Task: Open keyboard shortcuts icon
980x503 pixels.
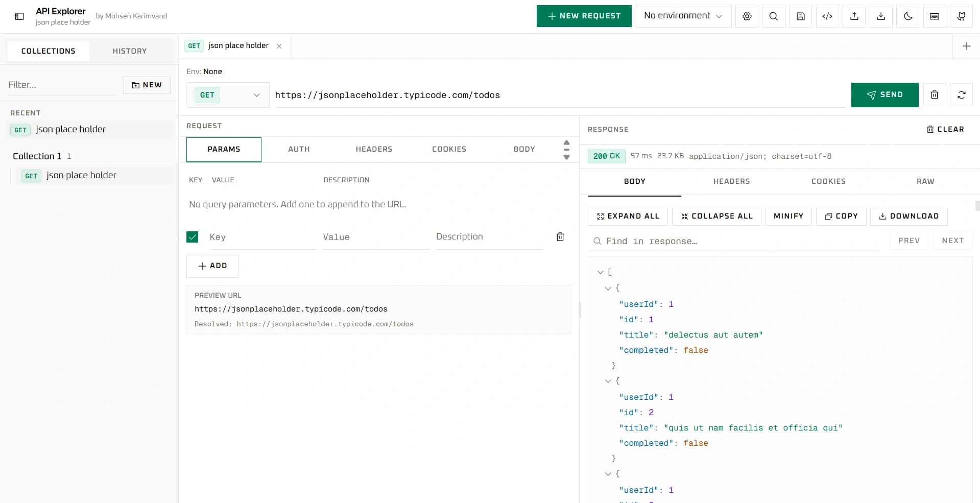Action: click(x=935, y=16)
